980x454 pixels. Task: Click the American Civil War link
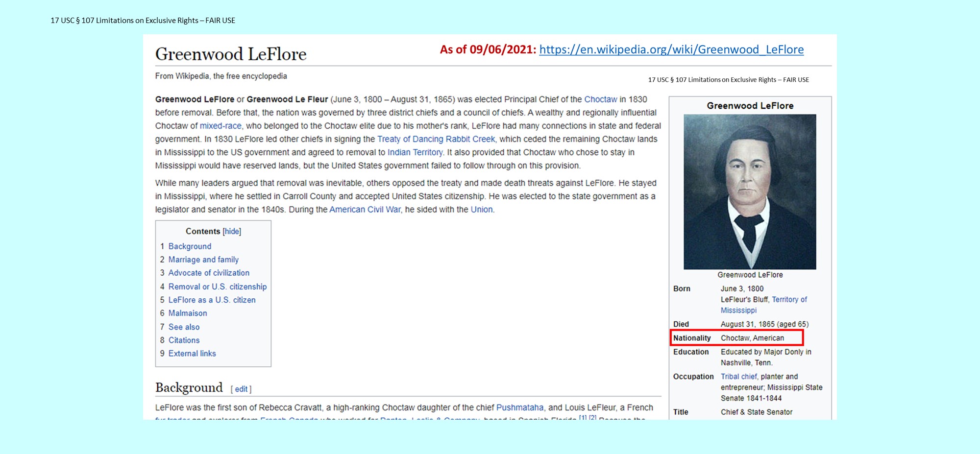tap(365, 210)
